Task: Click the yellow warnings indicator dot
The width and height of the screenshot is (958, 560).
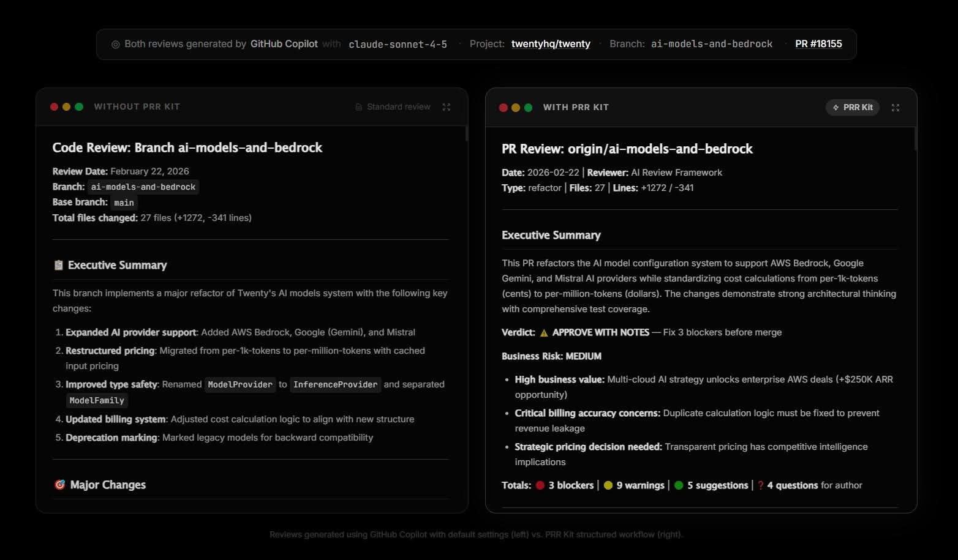Action: click(608, 485)
